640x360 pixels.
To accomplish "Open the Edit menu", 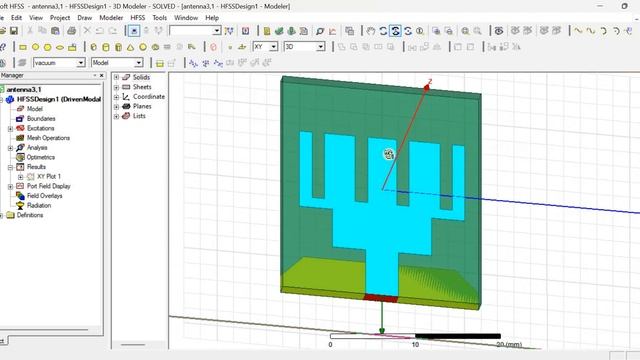I will (x=16, y=18).
